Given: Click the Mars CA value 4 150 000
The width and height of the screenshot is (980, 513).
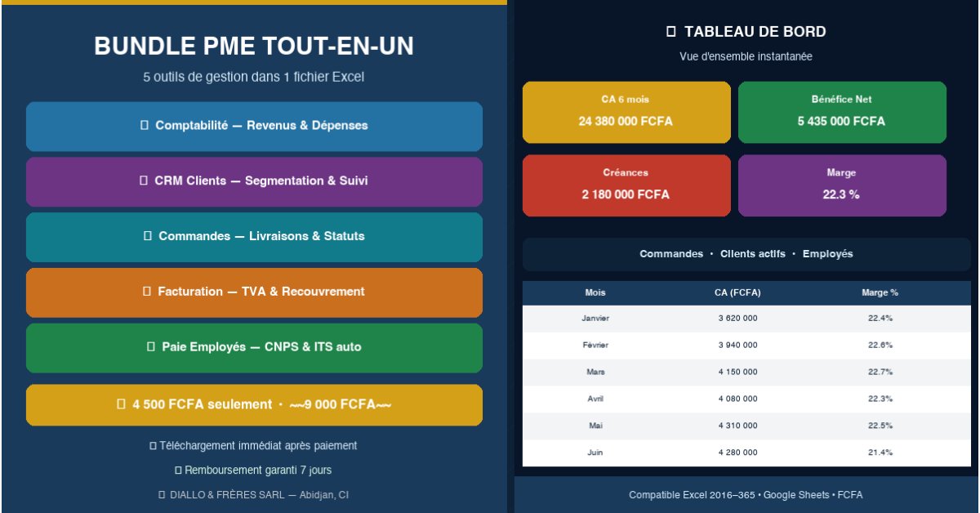Looking at the screenshot, I should tap(737, 372).
